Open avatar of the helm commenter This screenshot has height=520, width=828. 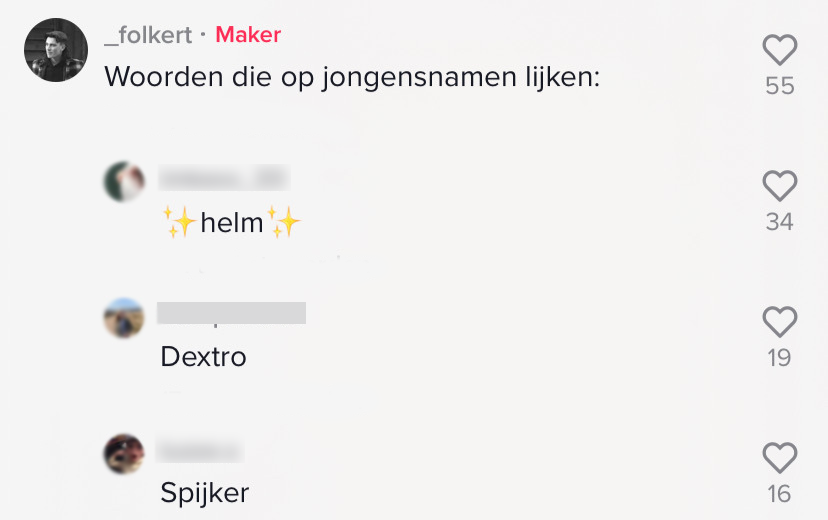(x=124, y=181)
